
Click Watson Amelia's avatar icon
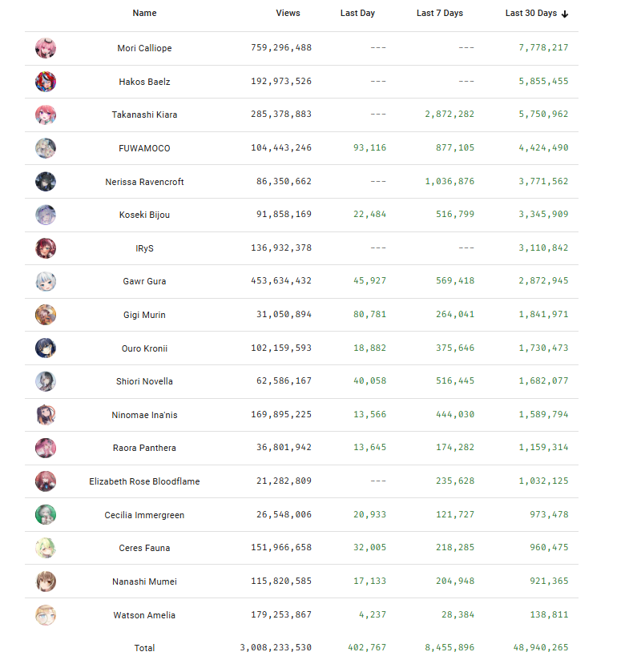pos(46,615)
